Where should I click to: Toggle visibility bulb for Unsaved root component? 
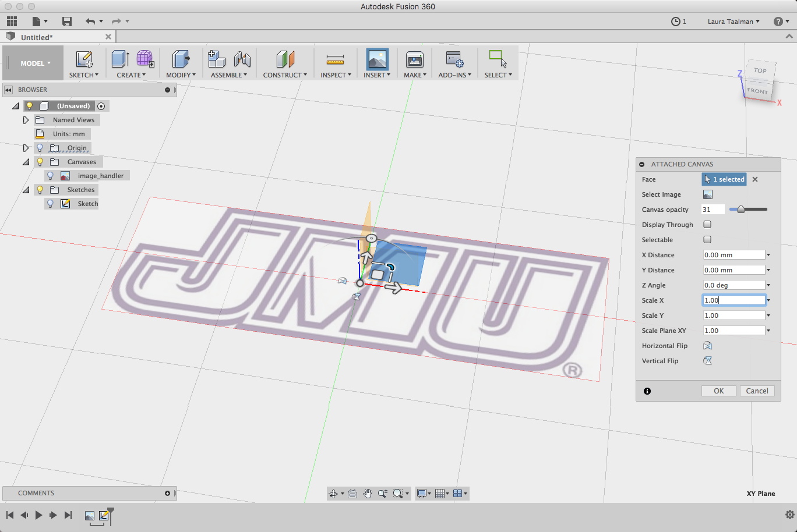(x=29, y=106)
